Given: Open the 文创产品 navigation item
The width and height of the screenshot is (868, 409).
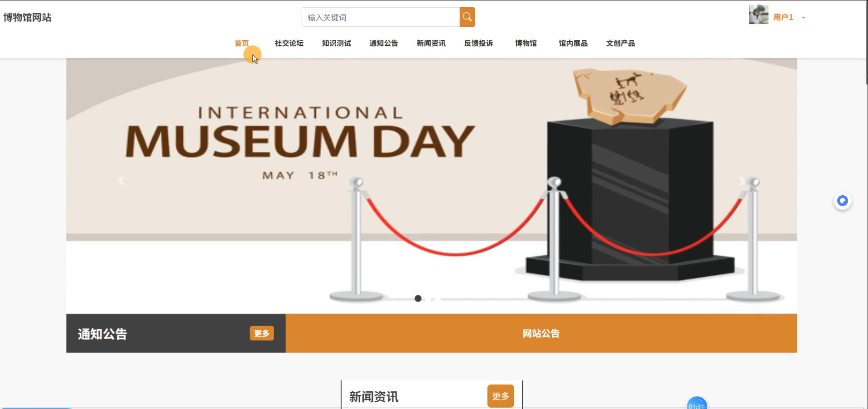Looking at the screenshot, I should pyautogui.click(x=621, y=43).
